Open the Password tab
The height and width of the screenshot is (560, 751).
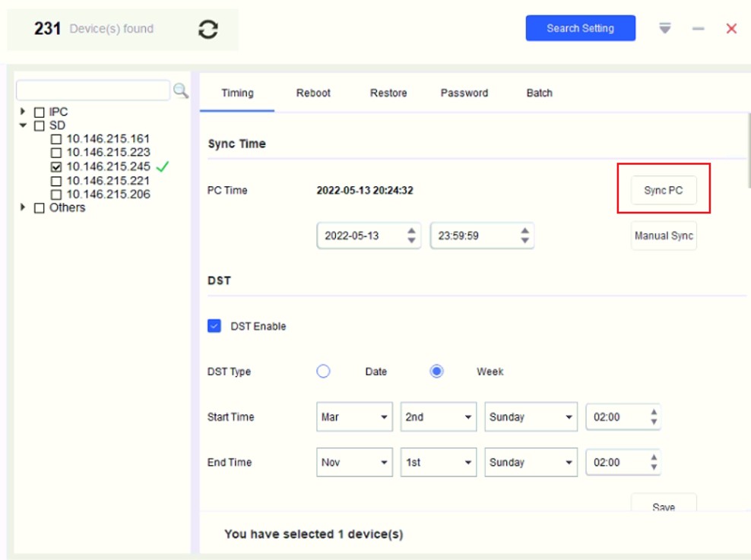(x=464, y=93)
